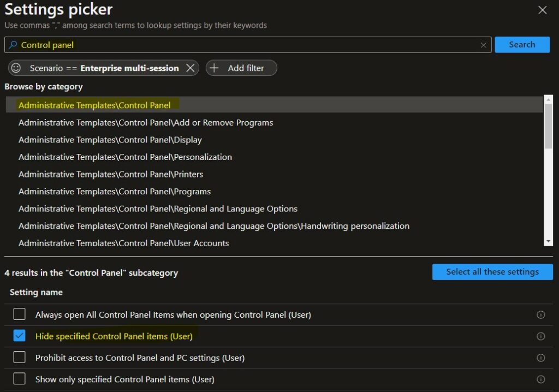
Task: Clear the search box text with X icon
Action: tap(483, 45)
